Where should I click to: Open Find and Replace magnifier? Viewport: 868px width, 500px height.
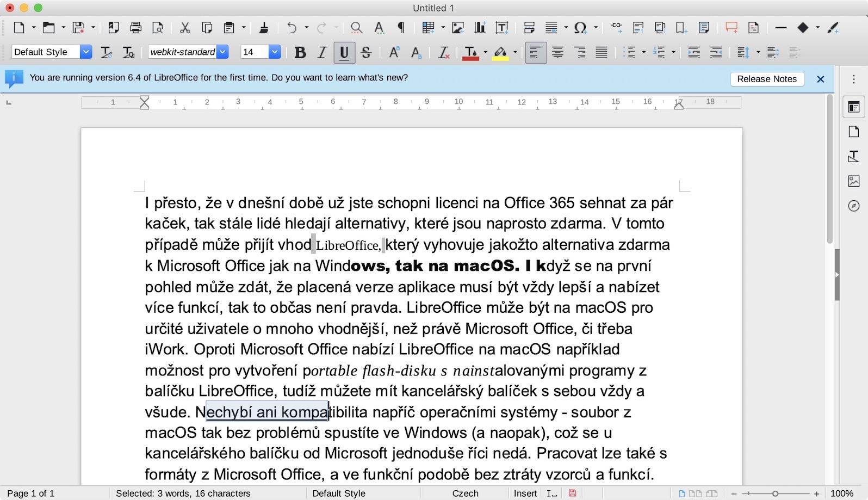(x=356, y=28)
